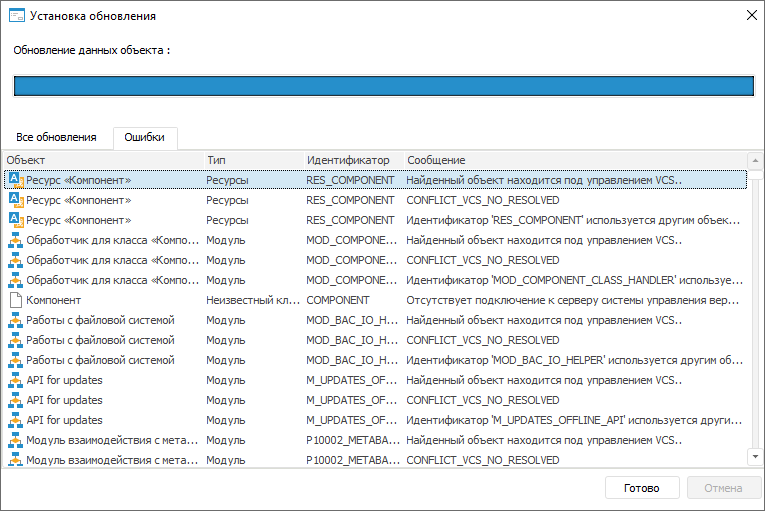
Task: Sort by the Тип column header
Action: point(250,160)
